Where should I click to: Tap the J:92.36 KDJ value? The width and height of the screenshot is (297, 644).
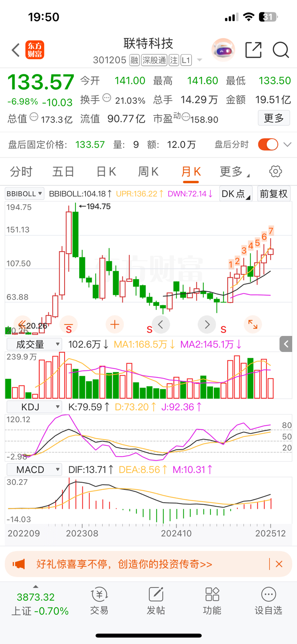click(x=182, y=407)
